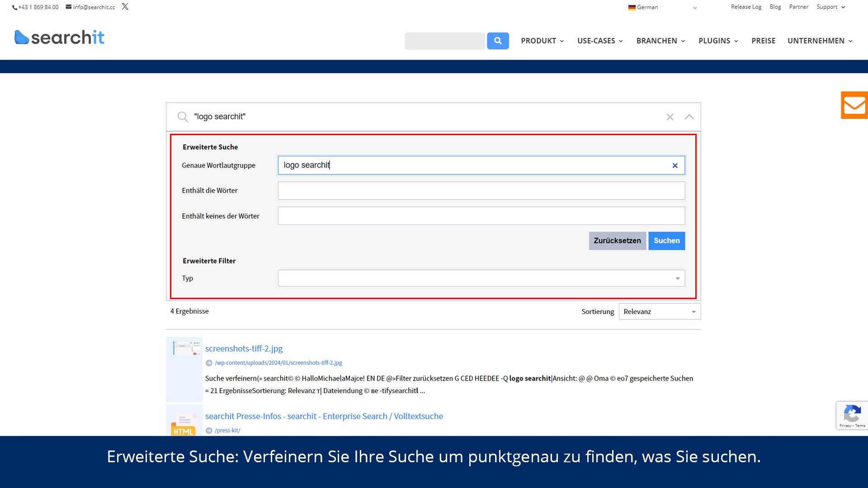Collapse the advanced search panel chevron
Screen dimensions: 868x488
[x=689, y=117]
